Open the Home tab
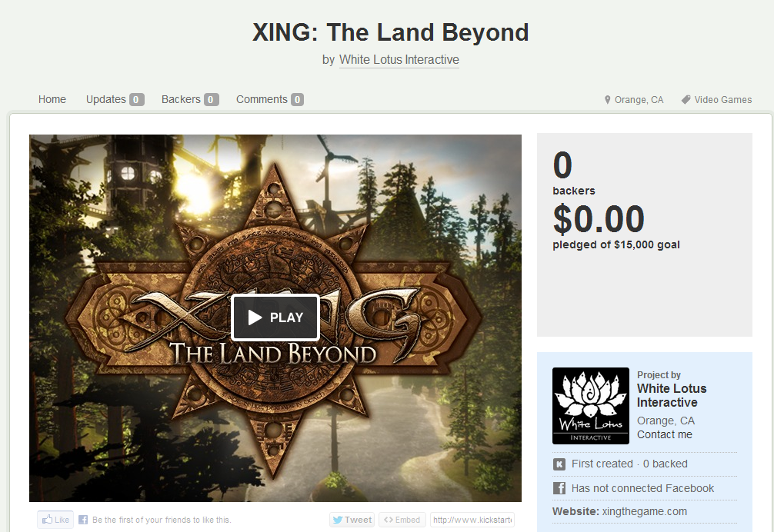Screen dimensions: 774x532 [x=52, y=99]
